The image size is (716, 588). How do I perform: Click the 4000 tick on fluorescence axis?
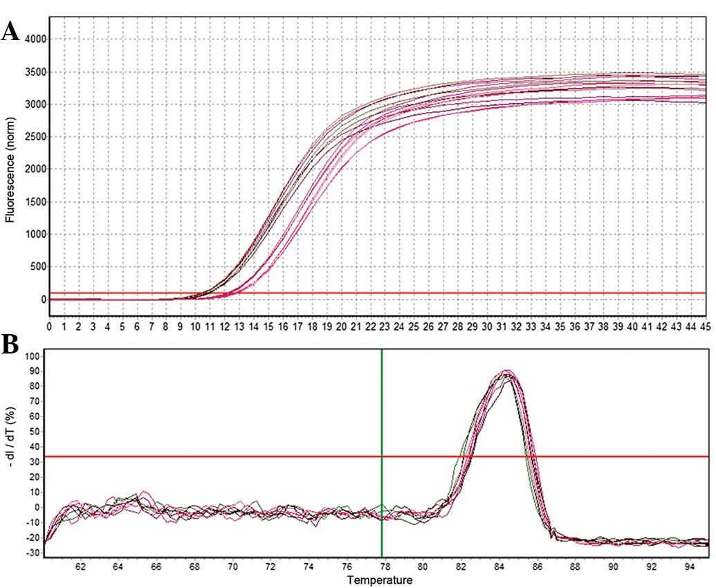click(x=34, y=39)
